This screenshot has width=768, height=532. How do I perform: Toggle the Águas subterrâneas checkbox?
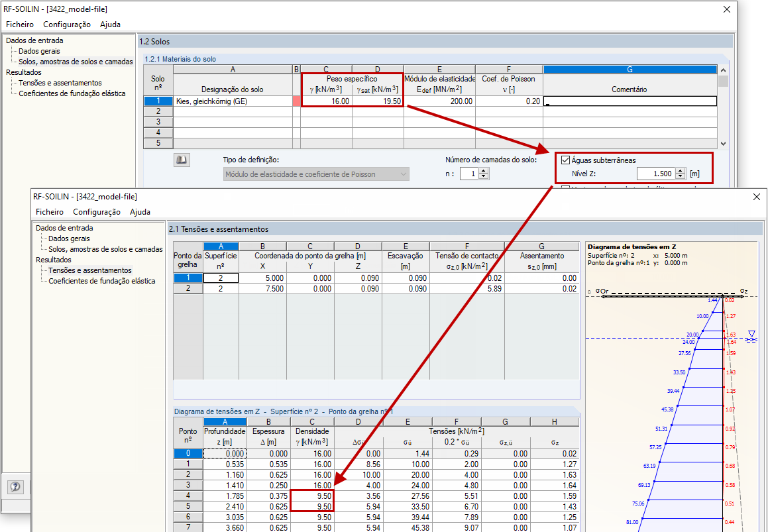pos(566,160)
